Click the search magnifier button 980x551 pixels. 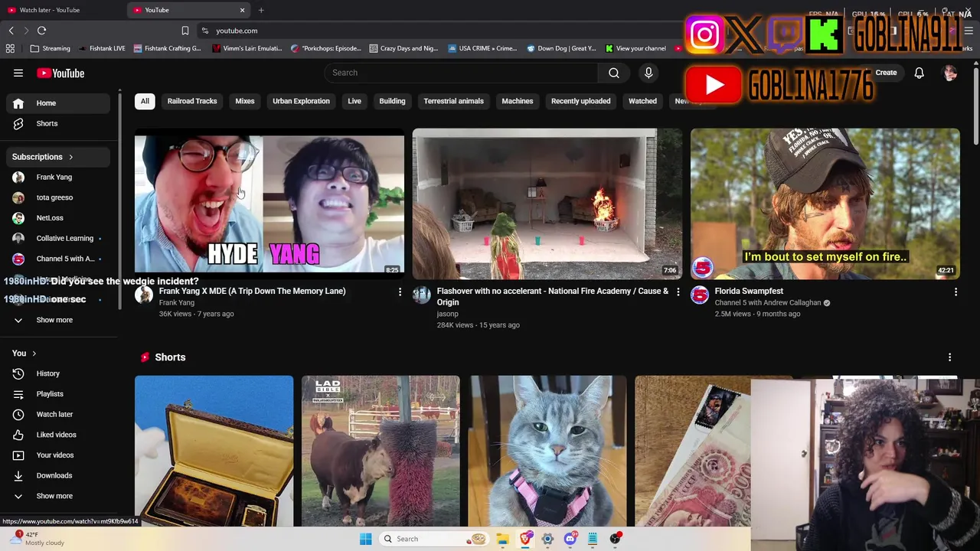(x=614, y=73)
